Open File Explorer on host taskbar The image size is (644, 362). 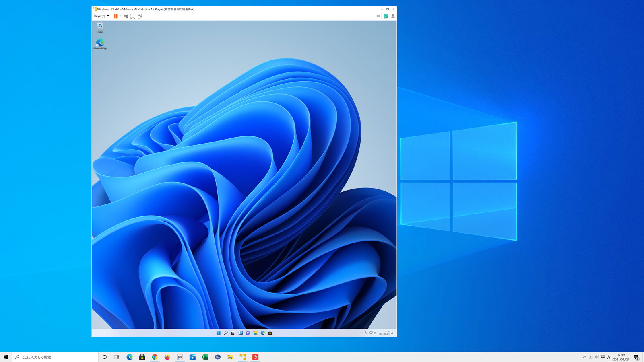(x=230, y=357)
